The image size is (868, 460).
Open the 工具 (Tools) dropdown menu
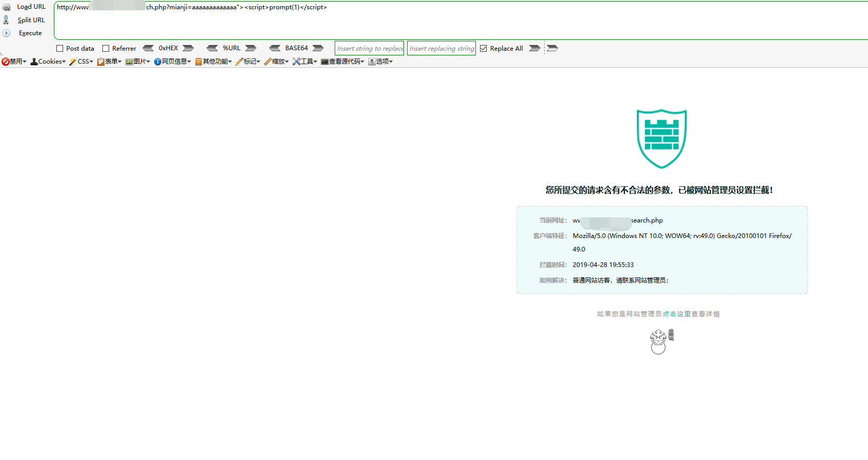click(x=305, y=62)
